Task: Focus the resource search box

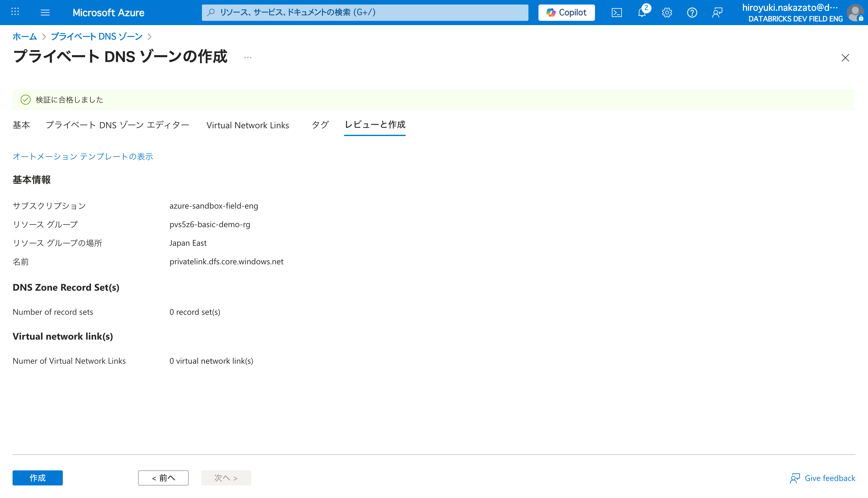Action: pos(365,13)
